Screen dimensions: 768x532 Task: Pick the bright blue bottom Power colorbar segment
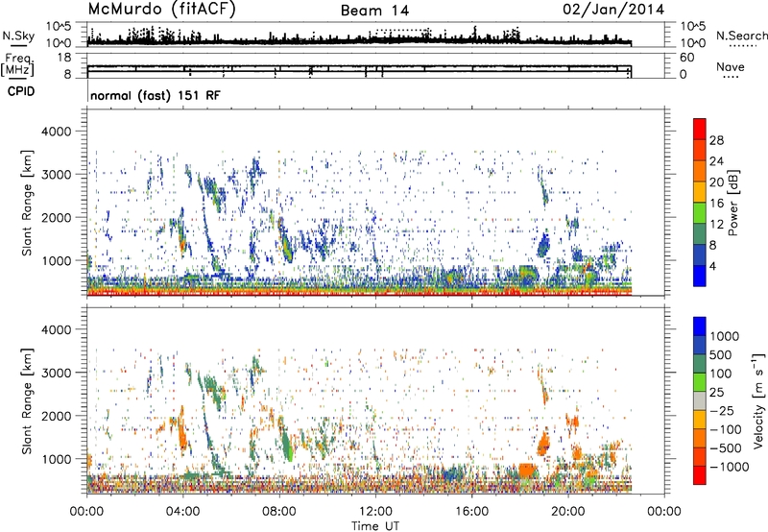pyautogui.click(x=700, y=276)
